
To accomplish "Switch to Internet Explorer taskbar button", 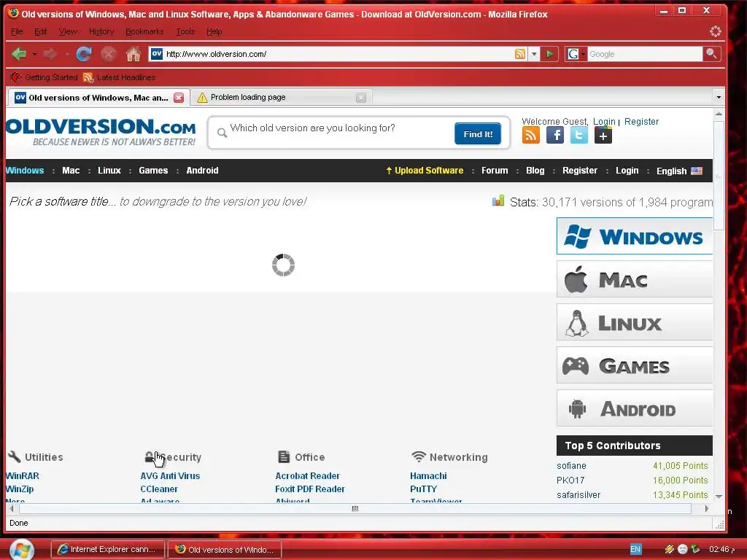I will pos(108,550).
